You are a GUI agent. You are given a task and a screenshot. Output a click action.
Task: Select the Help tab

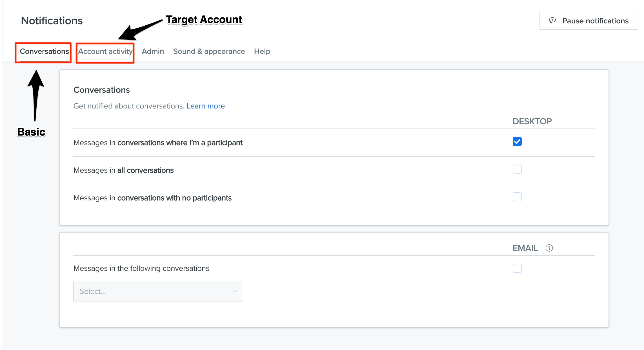point(262,51)
